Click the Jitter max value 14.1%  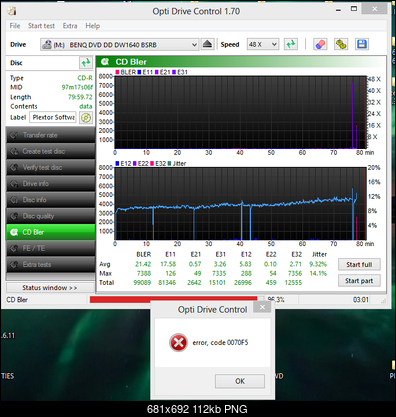point(318,273)
